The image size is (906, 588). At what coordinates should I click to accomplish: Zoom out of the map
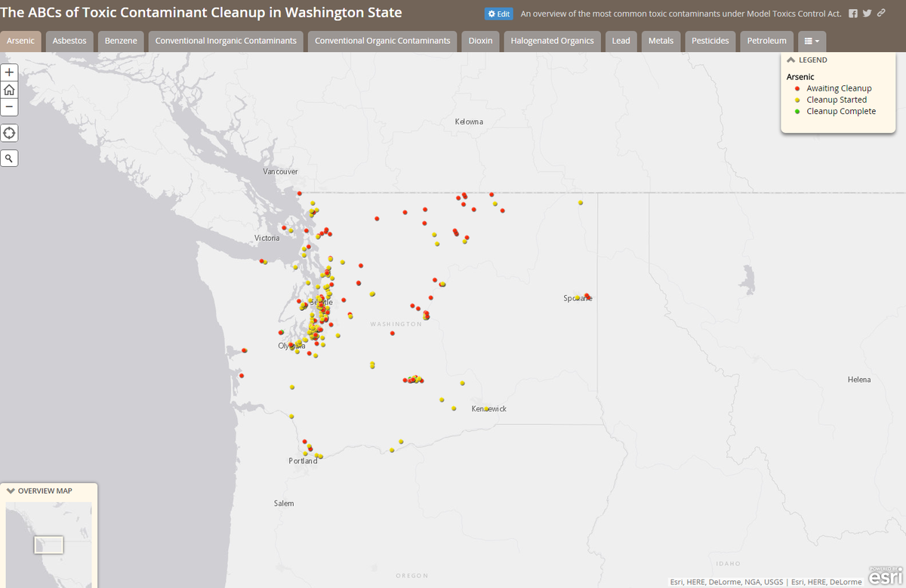(9, 107)
